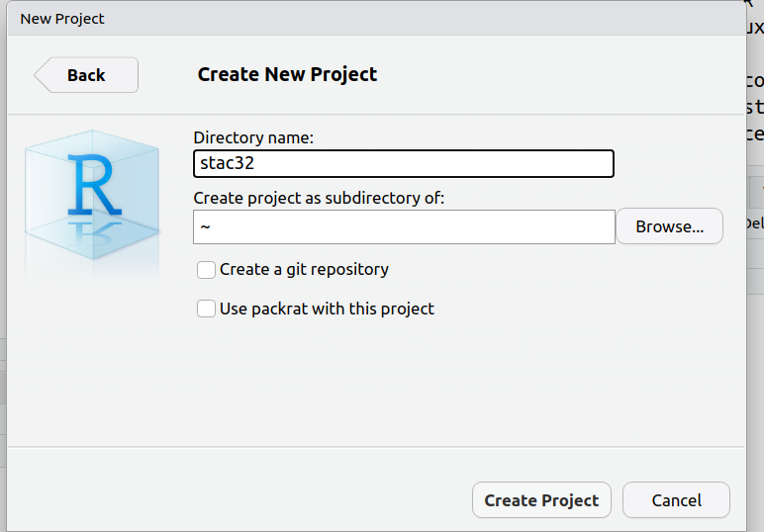Click the partially visible 'Del' button behind dialog
Image resolution: width=764 pixels, height=532 pixels.
click(753, 223)
